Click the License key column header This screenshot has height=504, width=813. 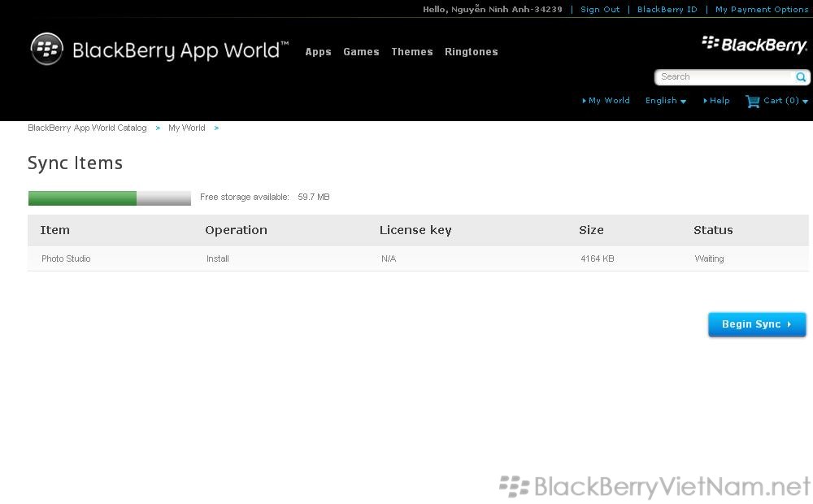[x=415, y=230]
